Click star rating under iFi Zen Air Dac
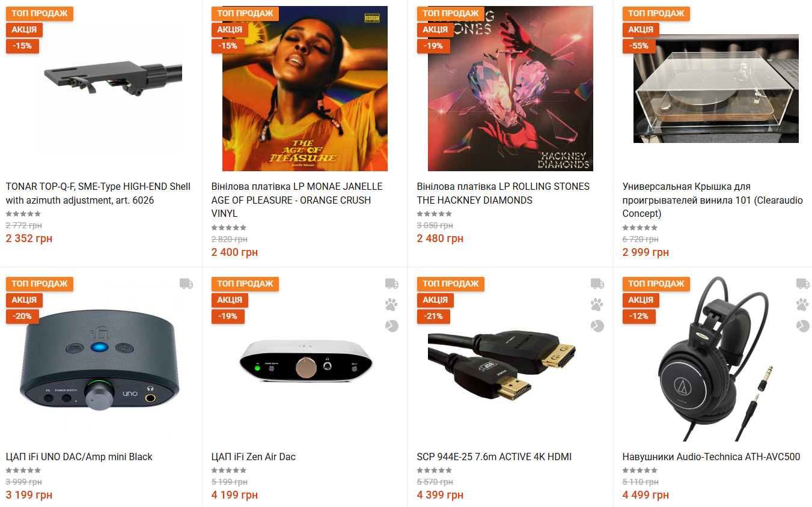This screenshot has height=507, width=812. pos(229,470)
